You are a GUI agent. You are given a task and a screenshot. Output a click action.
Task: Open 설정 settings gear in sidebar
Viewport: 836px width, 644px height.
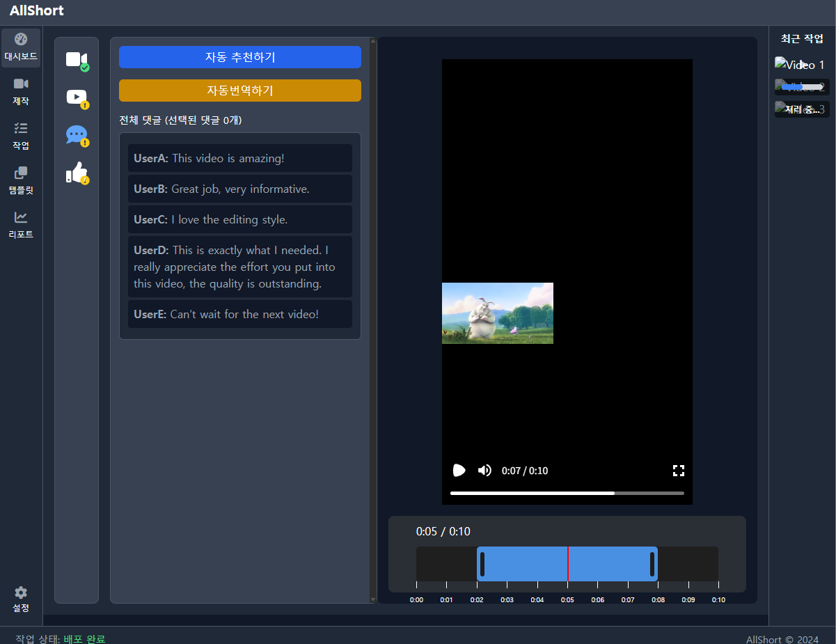point(21,599)
